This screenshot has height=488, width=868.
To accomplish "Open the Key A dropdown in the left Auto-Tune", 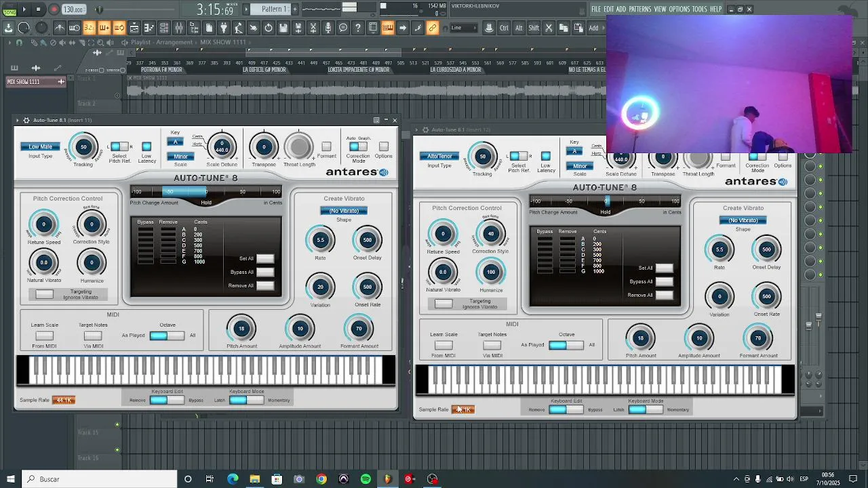I will [176, 142].
